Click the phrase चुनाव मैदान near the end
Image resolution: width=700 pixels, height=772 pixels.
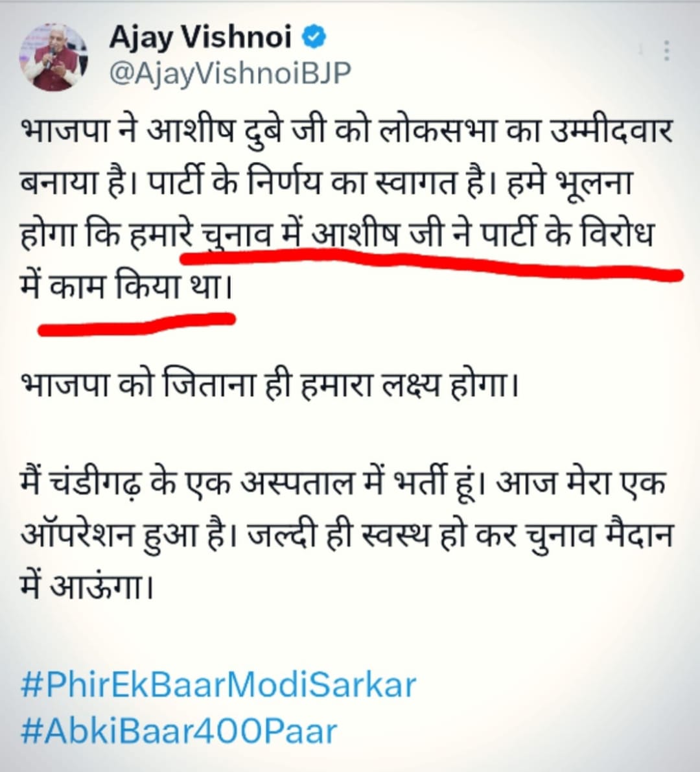(599, 535)
